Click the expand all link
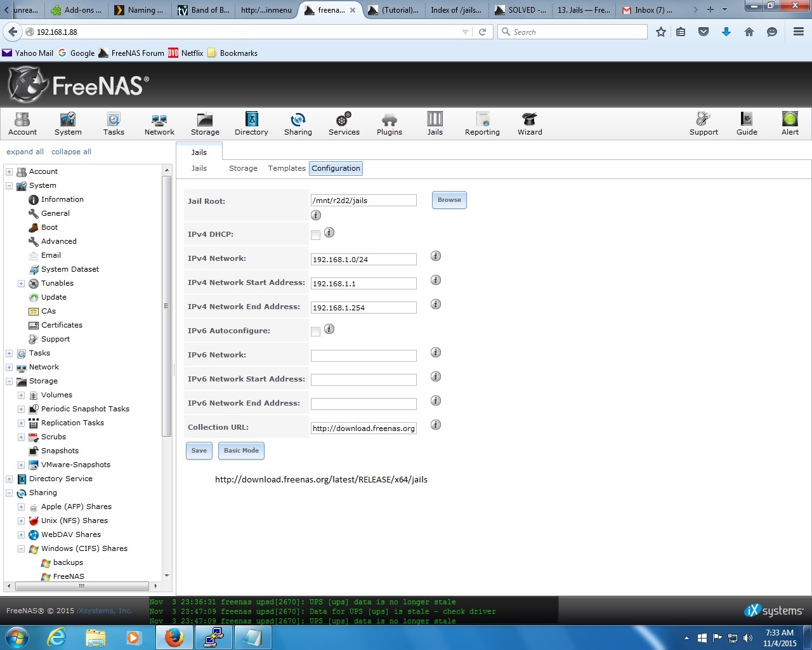Image resolution: width=812 pixels, height=650 pixels. tap(25, 152)
